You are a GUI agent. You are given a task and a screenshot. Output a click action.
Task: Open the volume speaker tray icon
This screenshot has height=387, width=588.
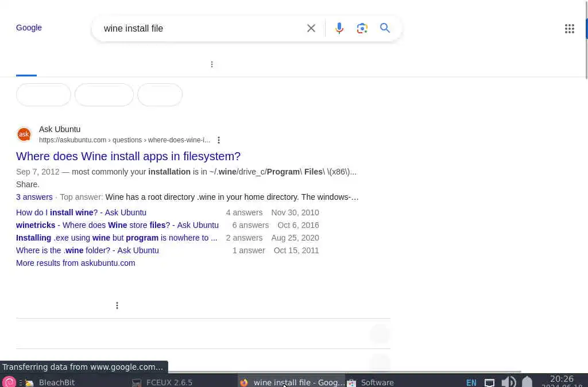[x=509, y=382]
